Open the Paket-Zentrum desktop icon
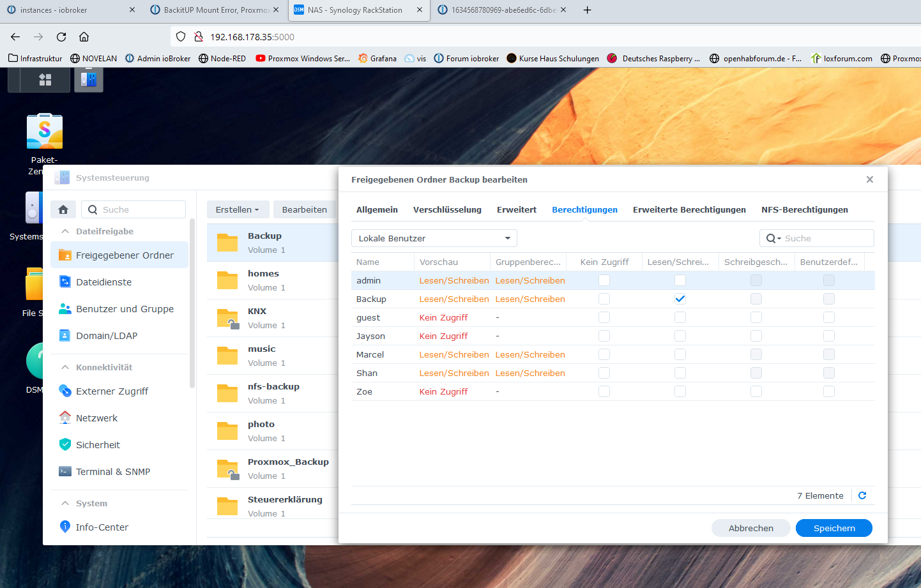The image size is (921, 588). point(45,132)
